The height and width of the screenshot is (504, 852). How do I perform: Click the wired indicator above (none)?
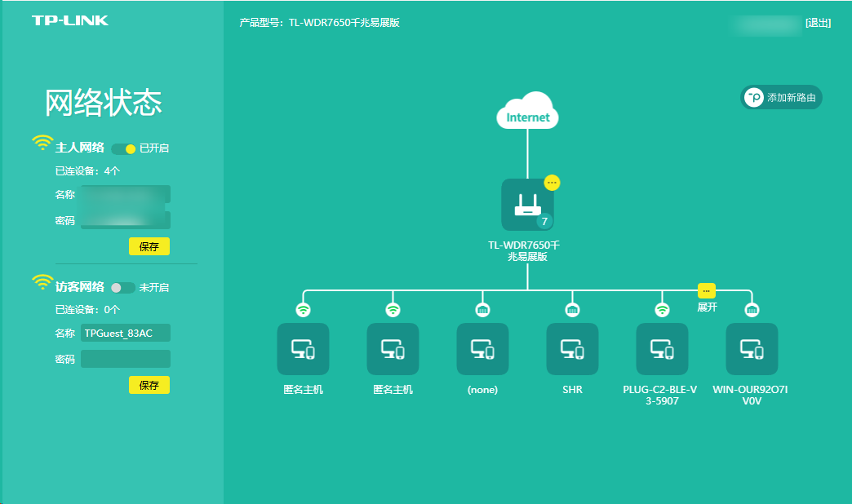482,310
